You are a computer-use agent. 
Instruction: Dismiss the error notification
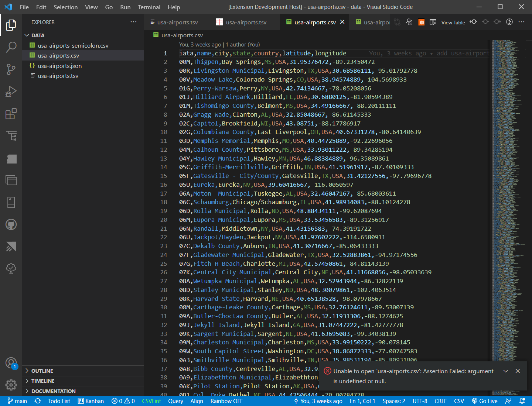[x=518, y=371]
